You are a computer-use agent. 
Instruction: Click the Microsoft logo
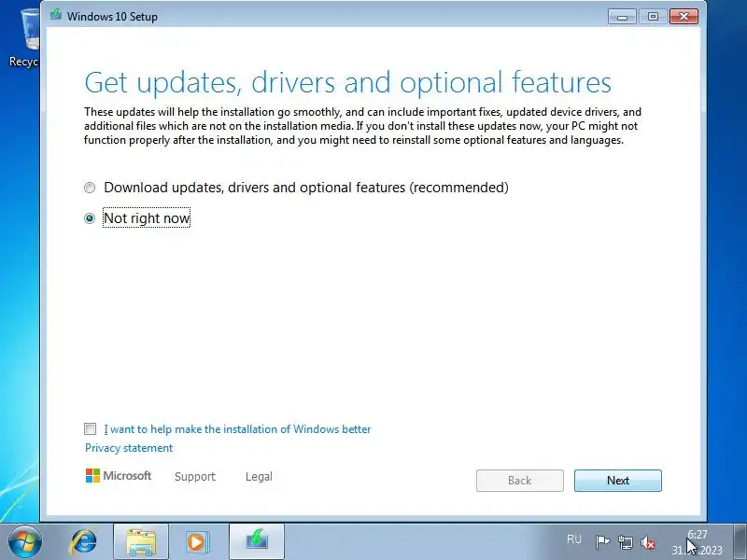pyautogui.click(x=119, y=476)
